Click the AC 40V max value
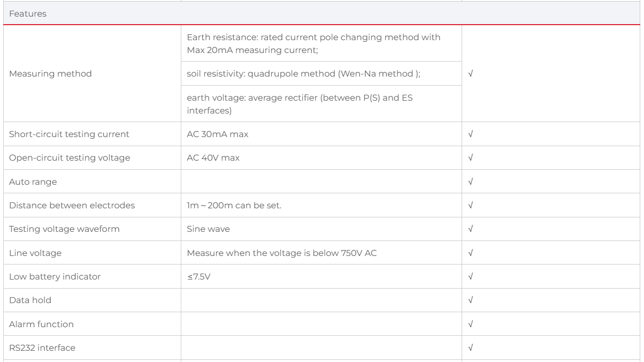644x362 pixels. [214, 158]
